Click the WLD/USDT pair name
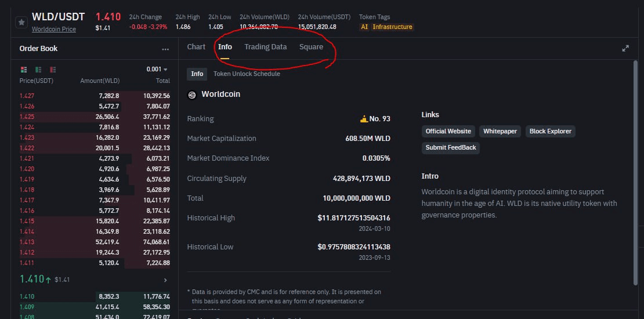Screen dimensions: 644x319 (x=59, y=17)
